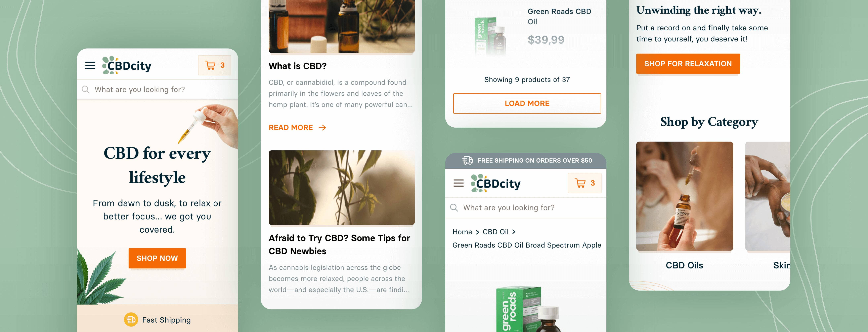Screen dimensions: 868x332
Task: Open 'Afraid to Try CBD?' article image
Action: tap(341, 188)
